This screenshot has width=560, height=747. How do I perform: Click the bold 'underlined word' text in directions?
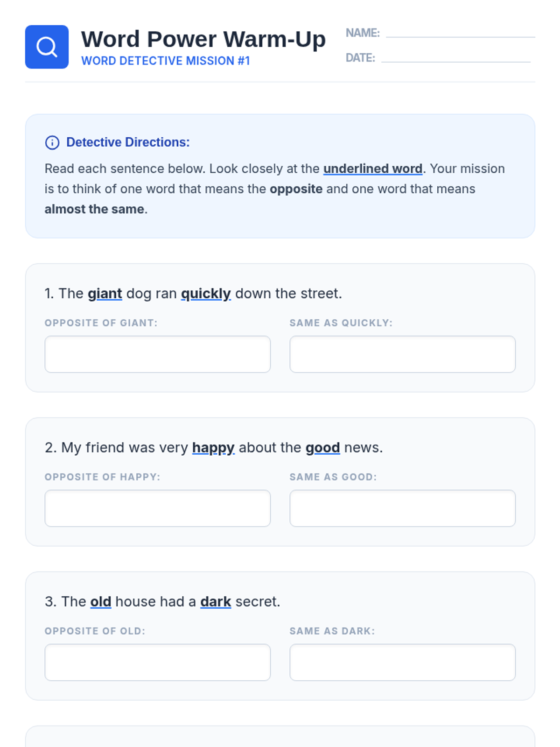click(x=372, y=169)
